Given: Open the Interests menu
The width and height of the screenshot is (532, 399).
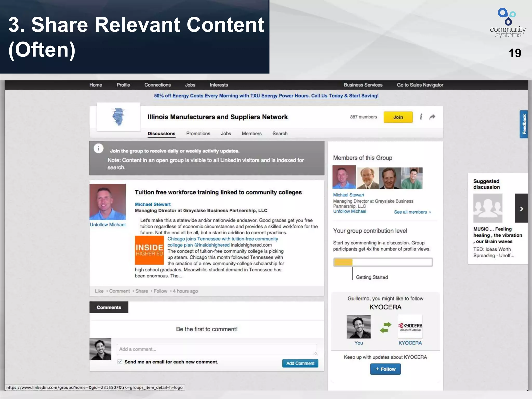Looking at the screenshot, I should [x=219, y=85].
